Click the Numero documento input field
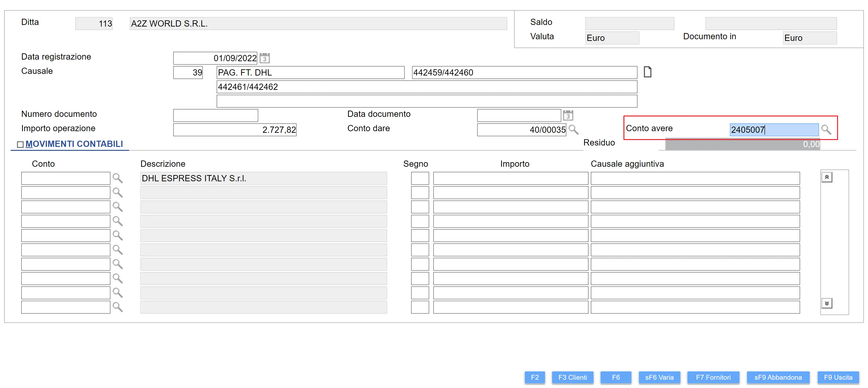 click(215, 115)
